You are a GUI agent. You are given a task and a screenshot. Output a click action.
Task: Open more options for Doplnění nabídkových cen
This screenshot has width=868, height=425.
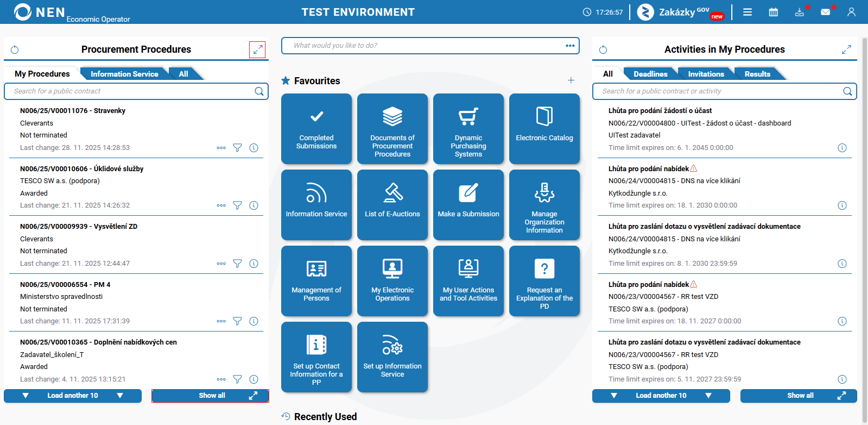click(221, 379)
